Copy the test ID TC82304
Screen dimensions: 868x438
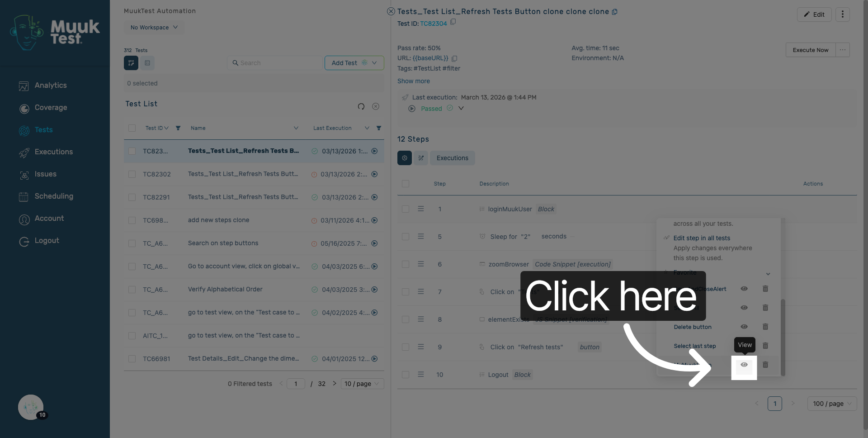point(453,22)
